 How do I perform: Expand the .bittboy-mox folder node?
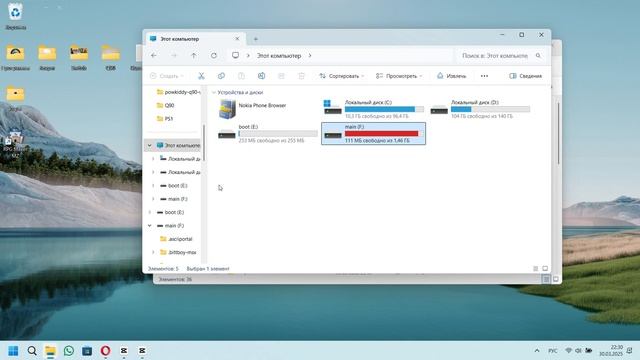tap(153, 253)
